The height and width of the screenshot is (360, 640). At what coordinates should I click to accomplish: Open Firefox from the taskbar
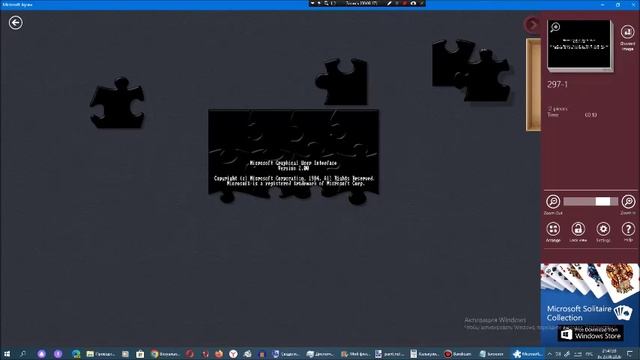(x=219, y=354)
